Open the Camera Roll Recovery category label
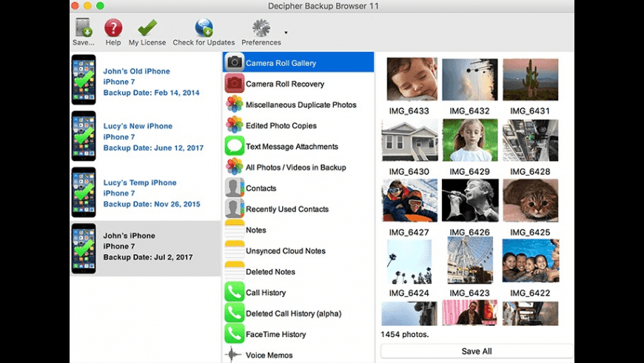 (285, 84)
